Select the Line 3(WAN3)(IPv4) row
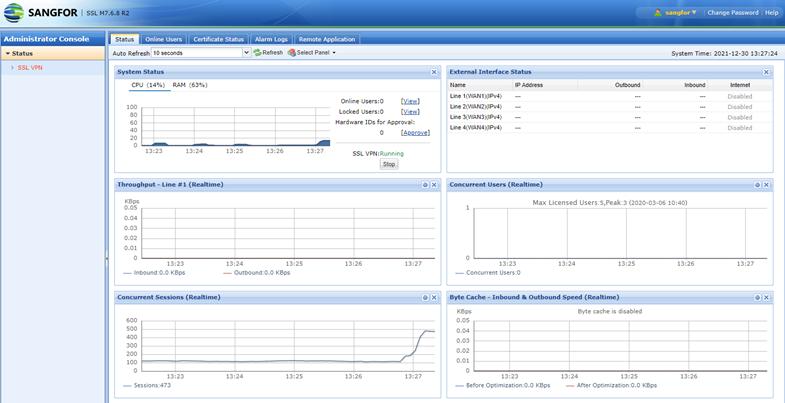The image size is (785, 403). [x=610, y=117]
